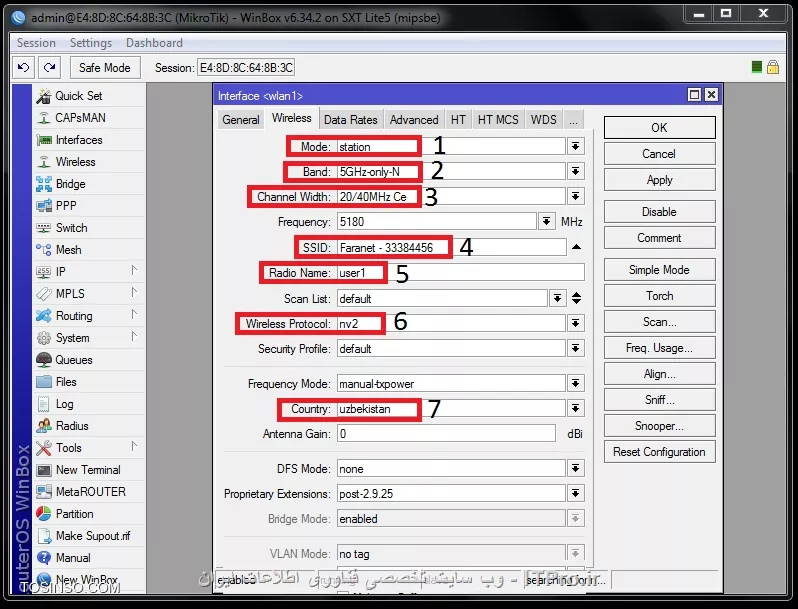798x609 pixels.
Task: Launch a New Terminal
Action: click(x=89, y=470)
